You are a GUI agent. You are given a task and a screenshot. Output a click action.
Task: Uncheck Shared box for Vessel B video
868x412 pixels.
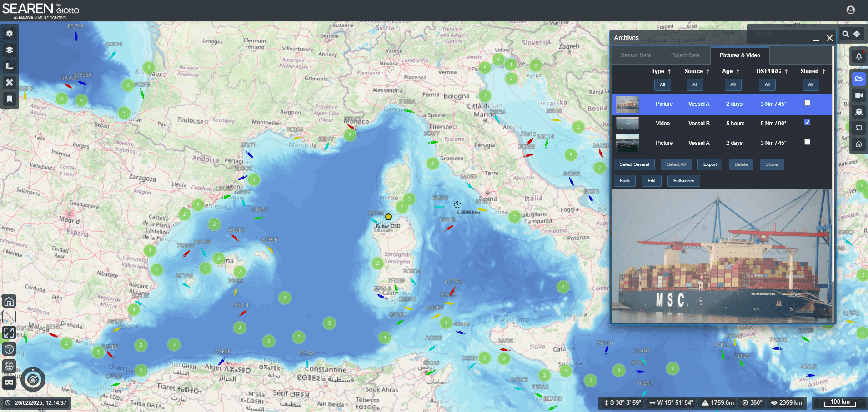click(807, 123)
